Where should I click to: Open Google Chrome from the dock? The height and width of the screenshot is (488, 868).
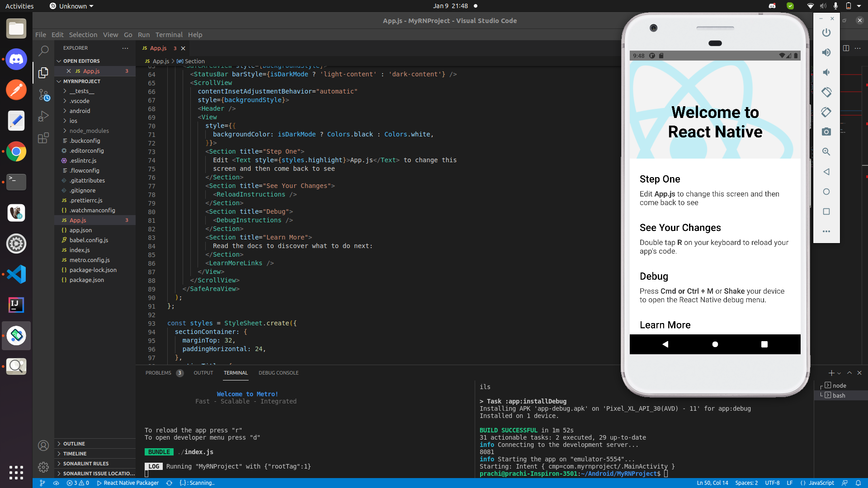pos(16,151)
